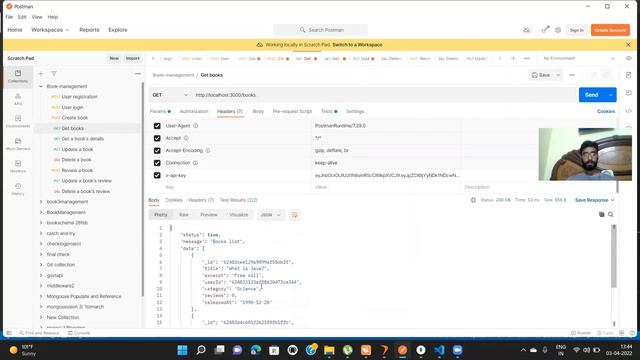Screen dimensions: 640x360
Task: Copy the response body with copy icon
Action: [601, 214]
